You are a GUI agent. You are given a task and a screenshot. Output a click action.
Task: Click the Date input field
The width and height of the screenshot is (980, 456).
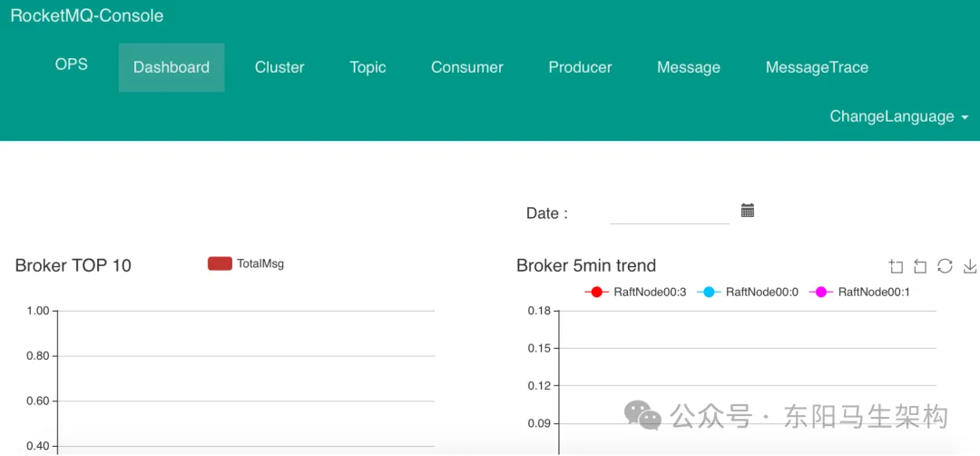click(x=669, y=213)
